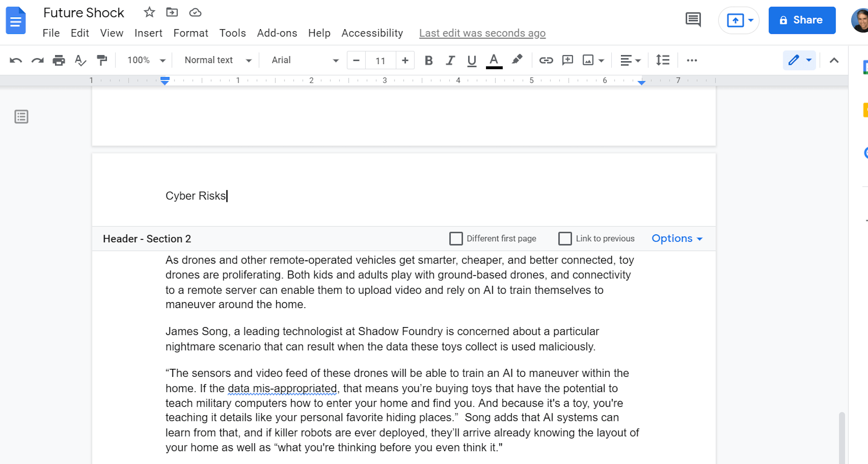The height and width of the screenshot is (464, 868).
Task: Toggle Bold formatting
Action: click(428, 60)
